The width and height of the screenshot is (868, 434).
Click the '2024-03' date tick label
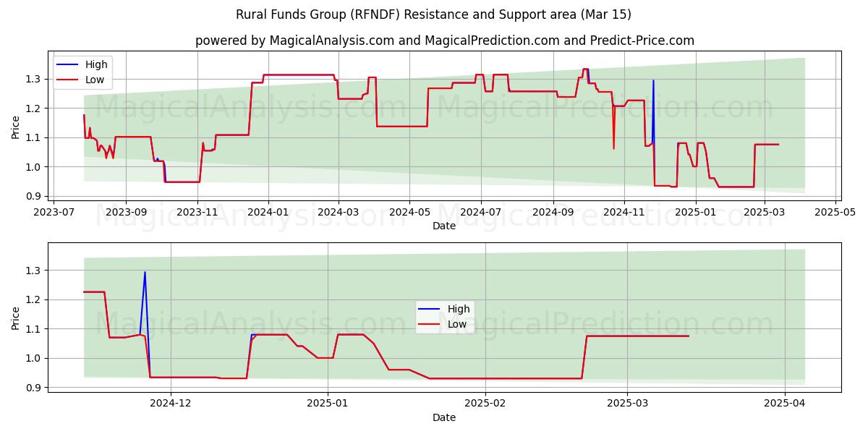click(x=339, y=213)
